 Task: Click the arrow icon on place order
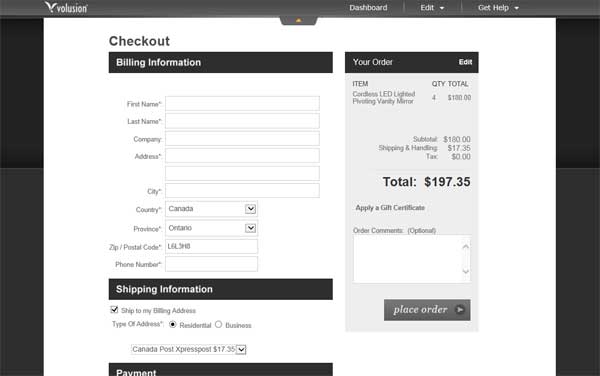(460, 309)
